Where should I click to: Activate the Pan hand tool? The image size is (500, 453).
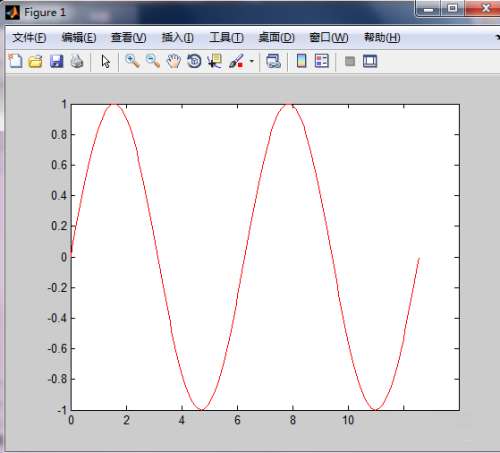coord(174,62)
